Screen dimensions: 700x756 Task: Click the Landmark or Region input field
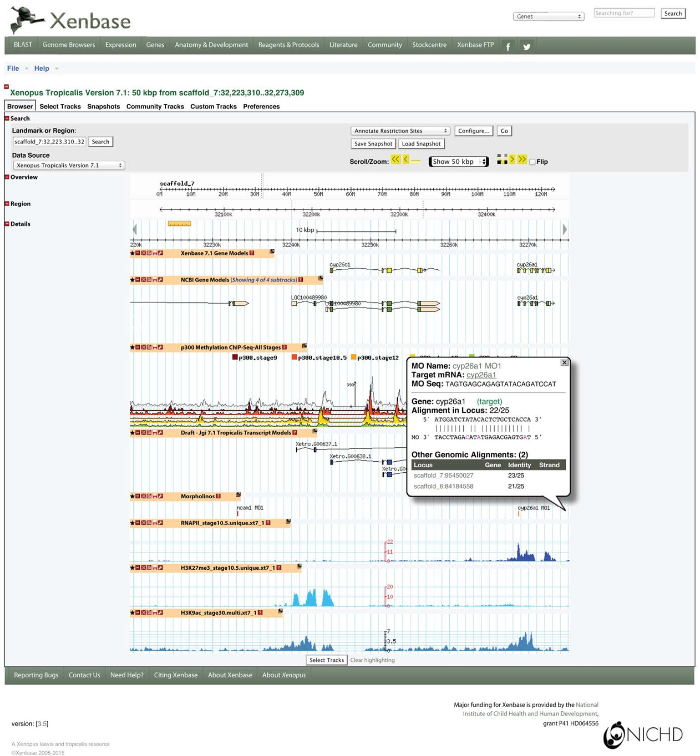coord(49,142)
